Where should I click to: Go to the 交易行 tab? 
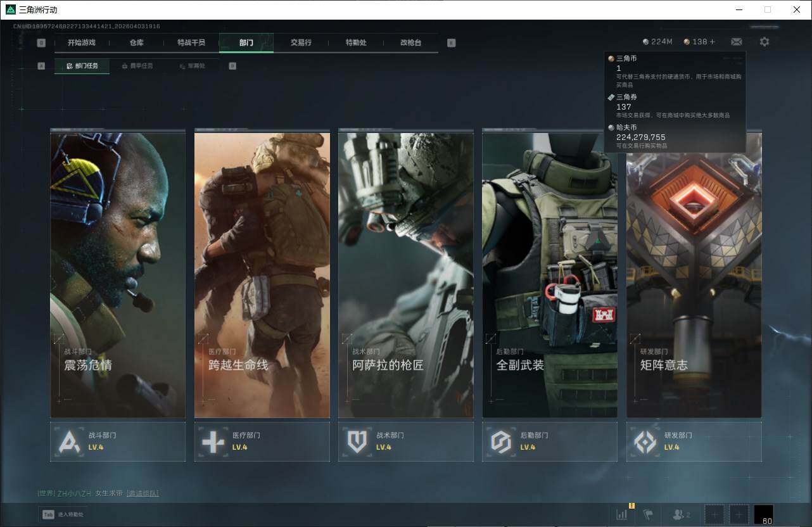(x=301, y=43)
